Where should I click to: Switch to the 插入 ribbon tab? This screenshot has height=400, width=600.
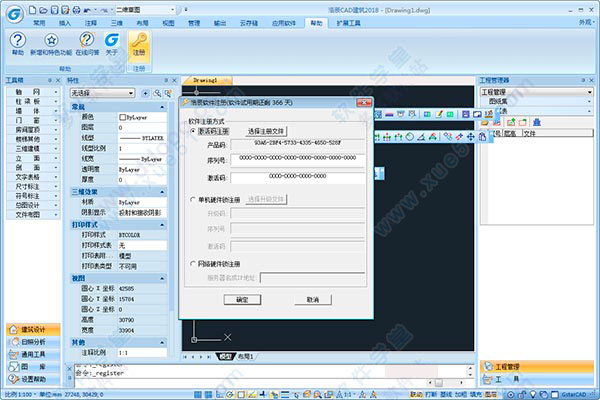coord(65,20)
